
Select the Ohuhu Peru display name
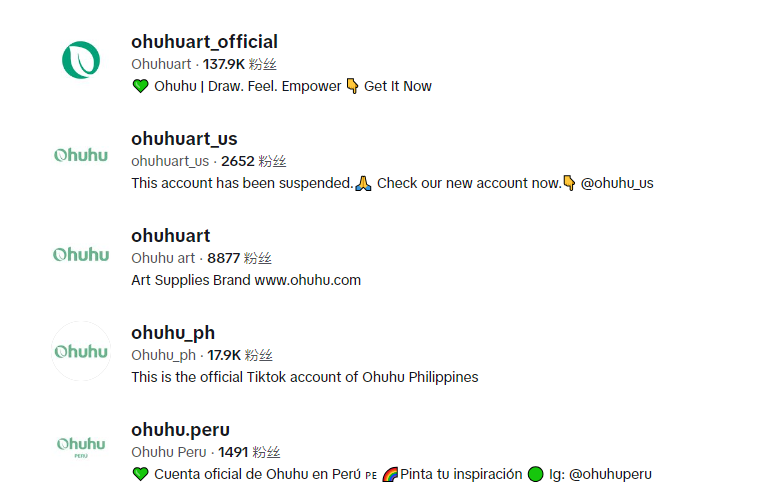[169, 452]
